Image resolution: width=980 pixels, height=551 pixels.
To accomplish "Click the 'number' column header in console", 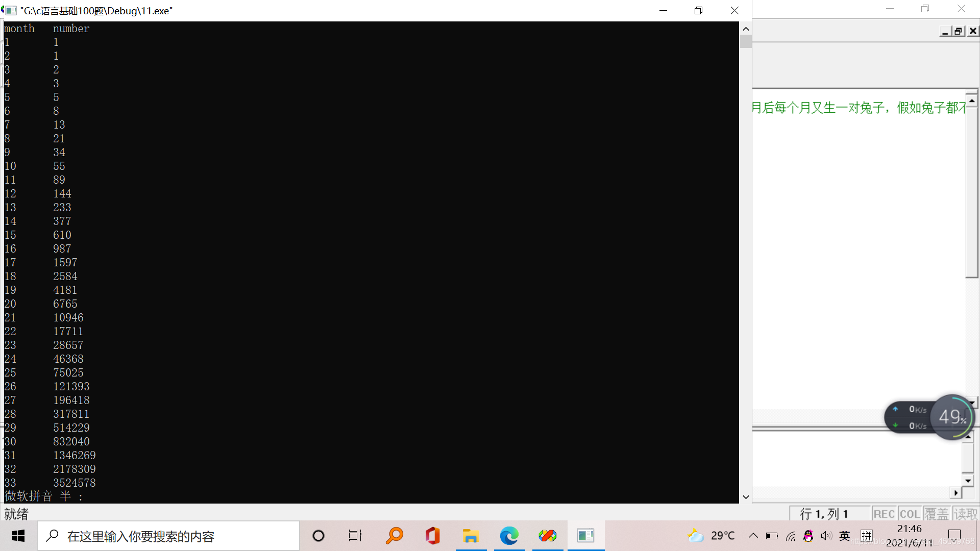I will point(71,29).
